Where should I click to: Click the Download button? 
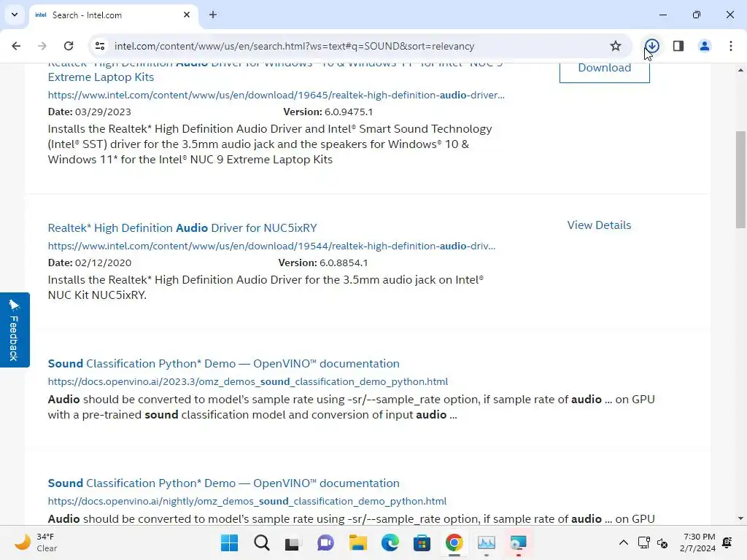pyautogui.click(x=605, y=69)
